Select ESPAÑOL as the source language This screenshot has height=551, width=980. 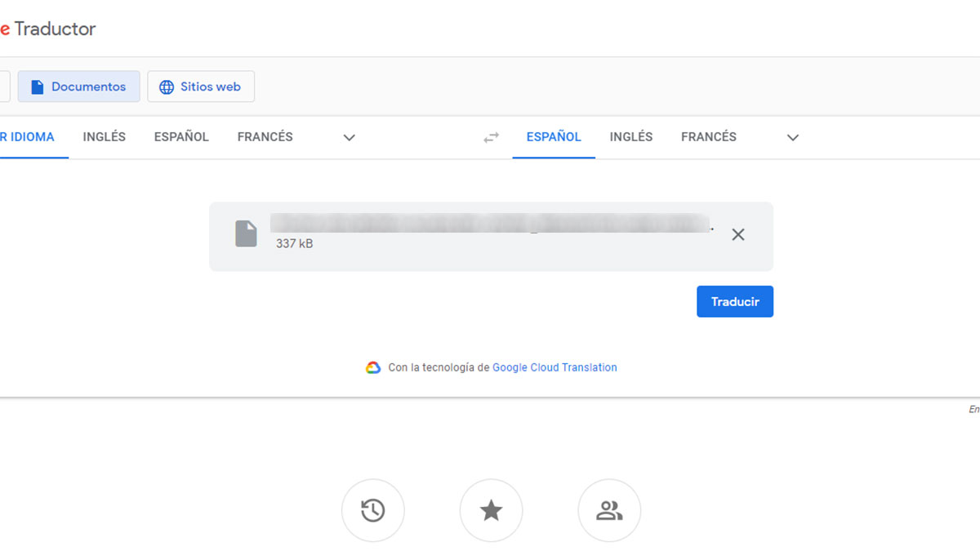(x=181, y=137)
